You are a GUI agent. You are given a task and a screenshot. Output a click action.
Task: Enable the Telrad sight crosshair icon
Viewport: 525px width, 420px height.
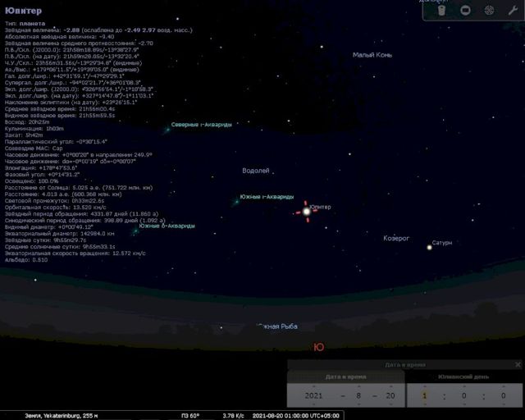489,10
